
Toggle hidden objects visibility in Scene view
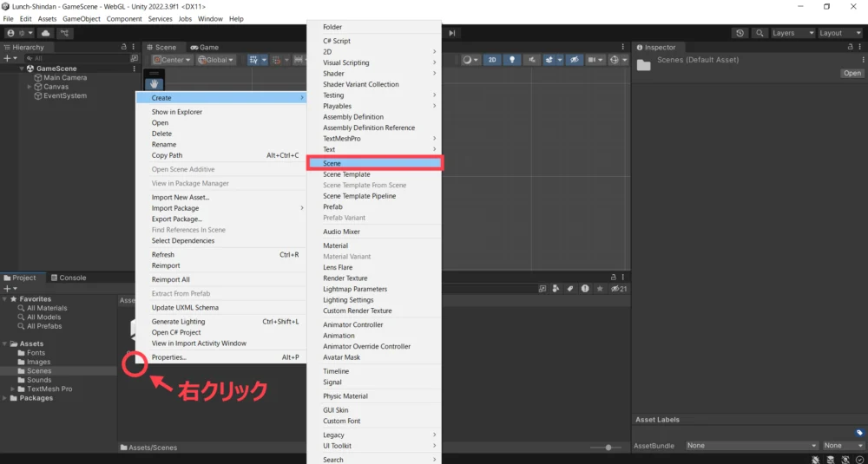pyautogui.click(x=575, y=60)
